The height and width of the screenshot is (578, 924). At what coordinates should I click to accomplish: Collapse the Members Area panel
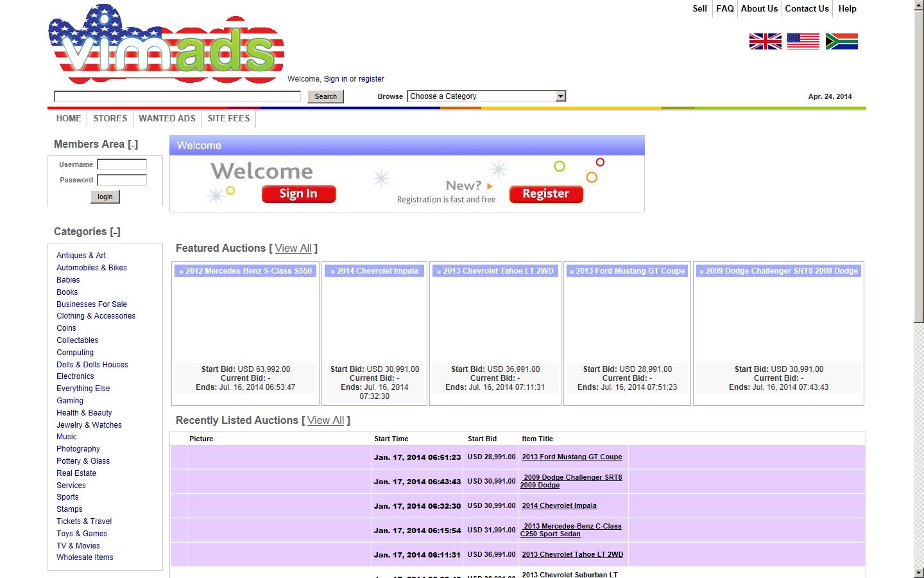[132, 144]
